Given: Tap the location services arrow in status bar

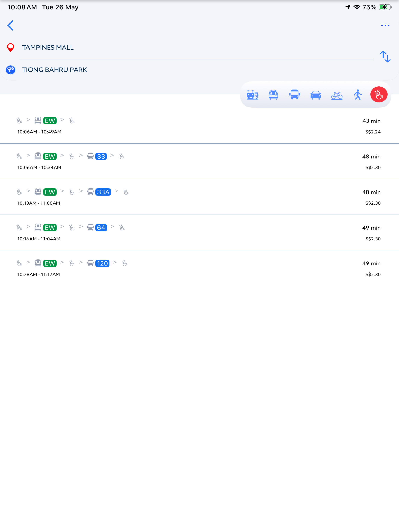Looking at the screenshot, I should click(348, 7).
